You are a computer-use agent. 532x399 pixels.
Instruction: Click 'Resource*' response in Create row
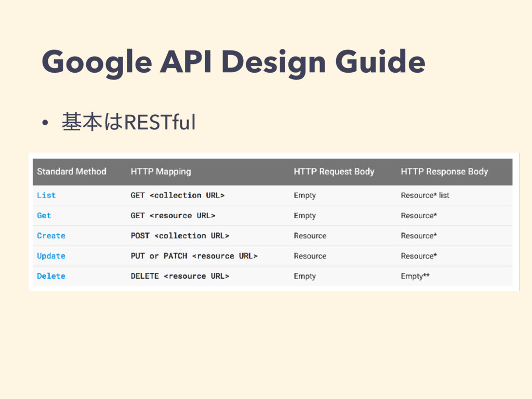point(419,236)
